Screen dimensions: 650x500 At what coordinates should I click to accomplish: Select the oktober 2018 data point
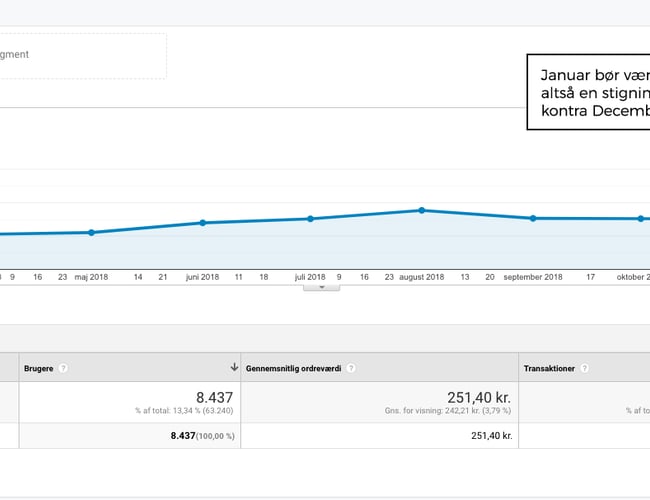coord(641,218)
